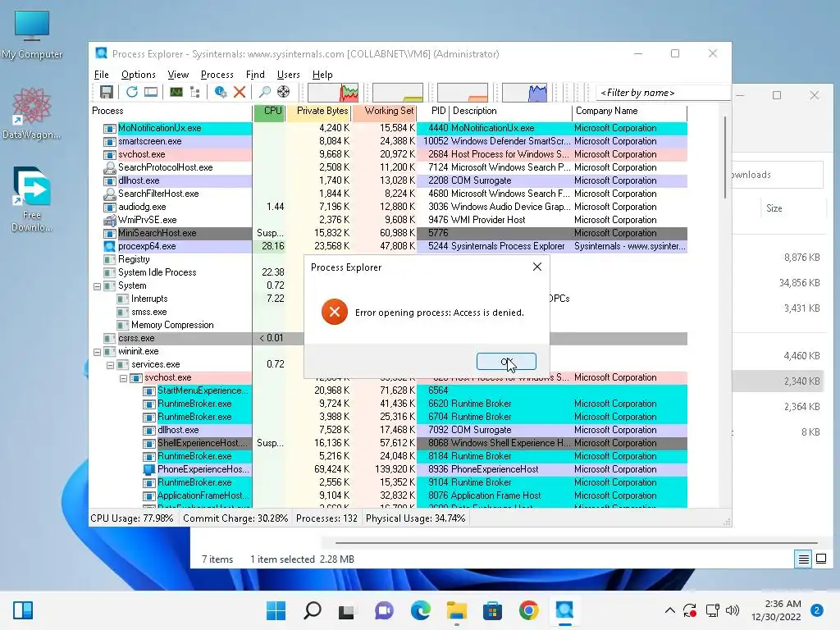Open the Find menu

255,75
